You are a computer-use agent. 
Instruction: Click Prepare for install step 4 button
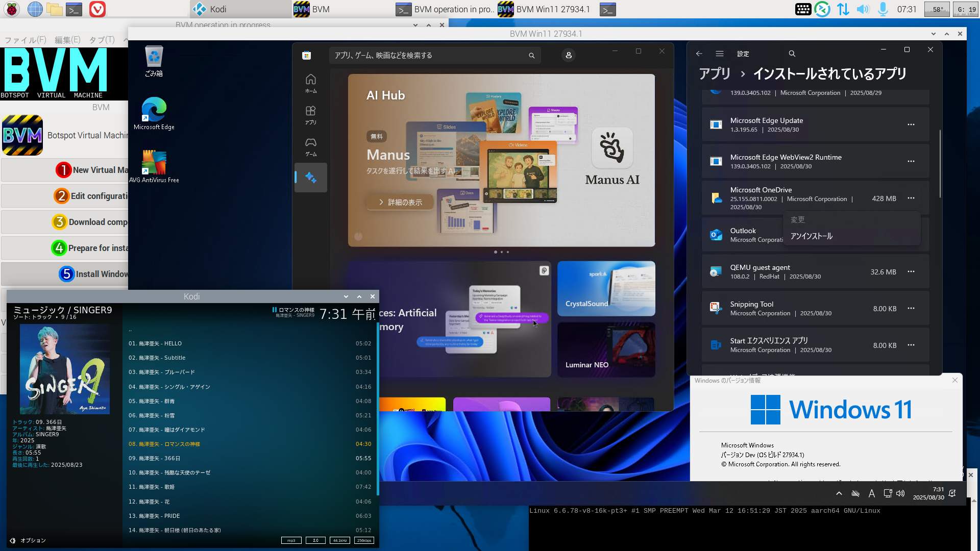(65, 248)
